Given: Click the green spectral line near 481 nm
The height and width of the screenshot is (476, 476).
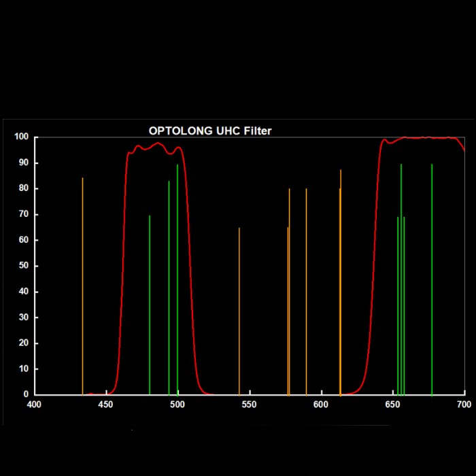Looking at the screenshot, I should 150,306.
